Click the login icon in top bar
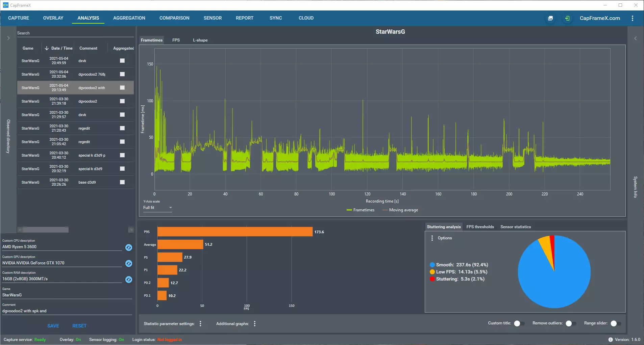This screenshot has height=345, width=644. click(x=567, y=18)
